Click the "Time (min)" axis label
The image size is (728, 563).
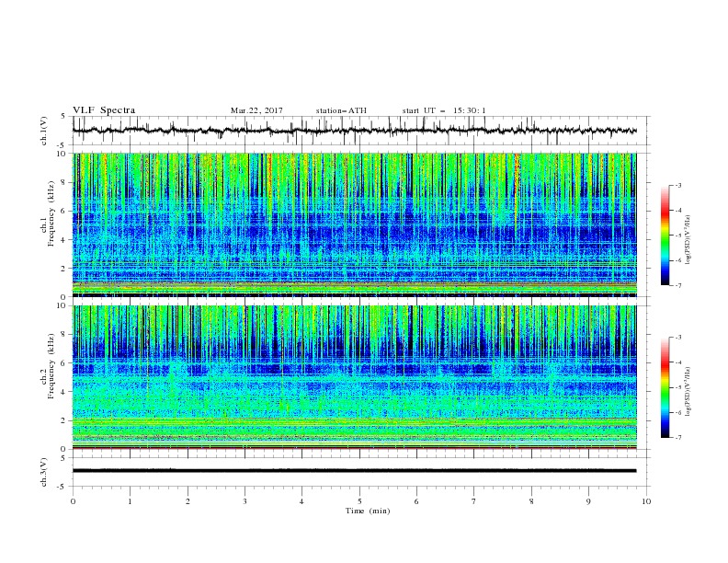368,511
